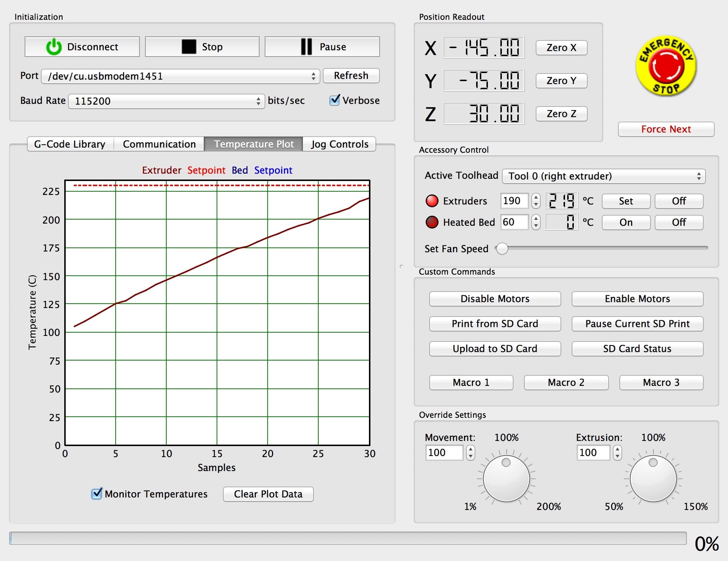The image size is (728, 561).
Task: Click the Movement override dial knob
Action: click(x=506, y=478)
